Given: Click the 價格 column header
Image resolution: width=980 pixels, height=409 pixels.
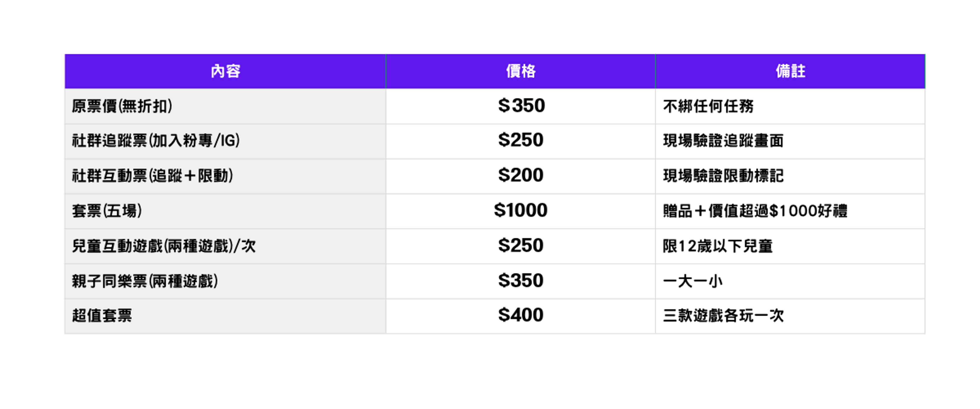Looking at the screenshot, I should (520, 71).
